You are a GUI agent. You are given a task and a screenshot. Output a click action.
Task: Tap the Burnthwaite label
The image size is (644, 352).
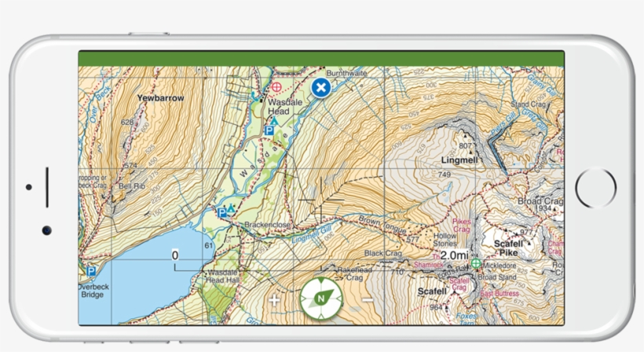346,73
